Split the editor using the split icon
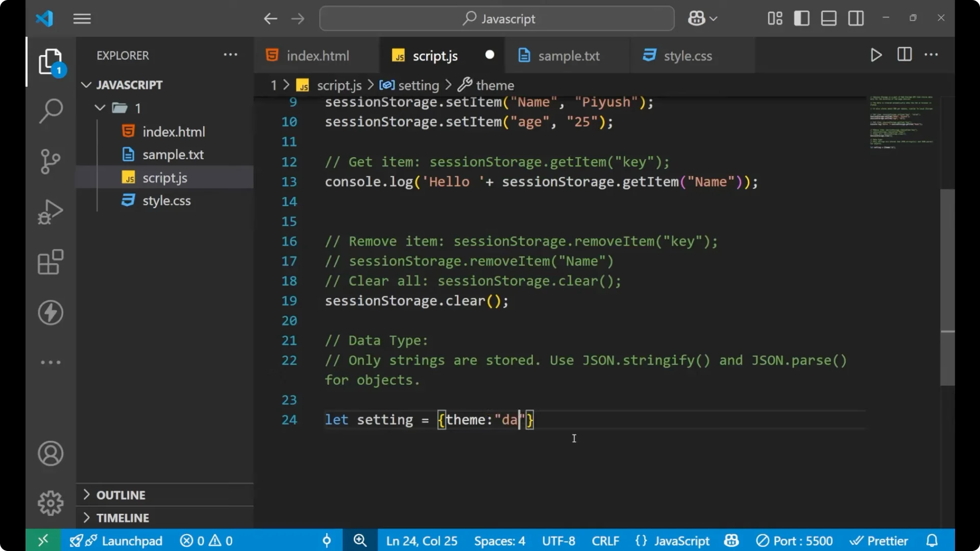This screenshot has height=551, width=980. (x=904, y=55)
